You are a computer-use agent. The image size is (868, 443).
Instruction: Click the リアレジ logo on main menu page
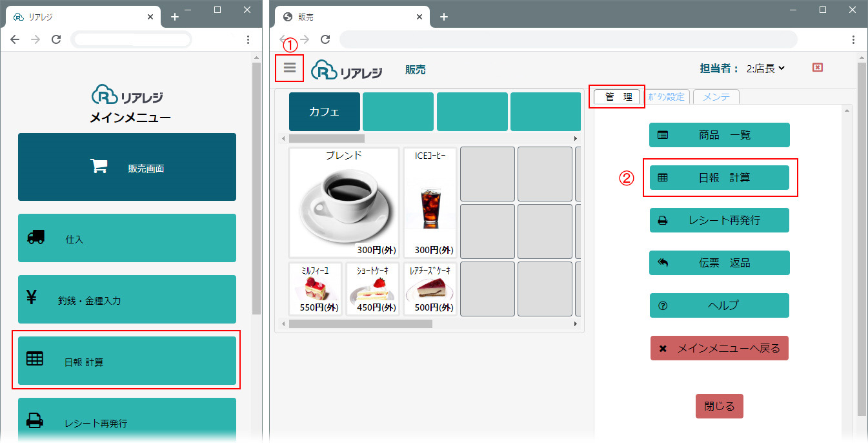(x=127, y=96)
